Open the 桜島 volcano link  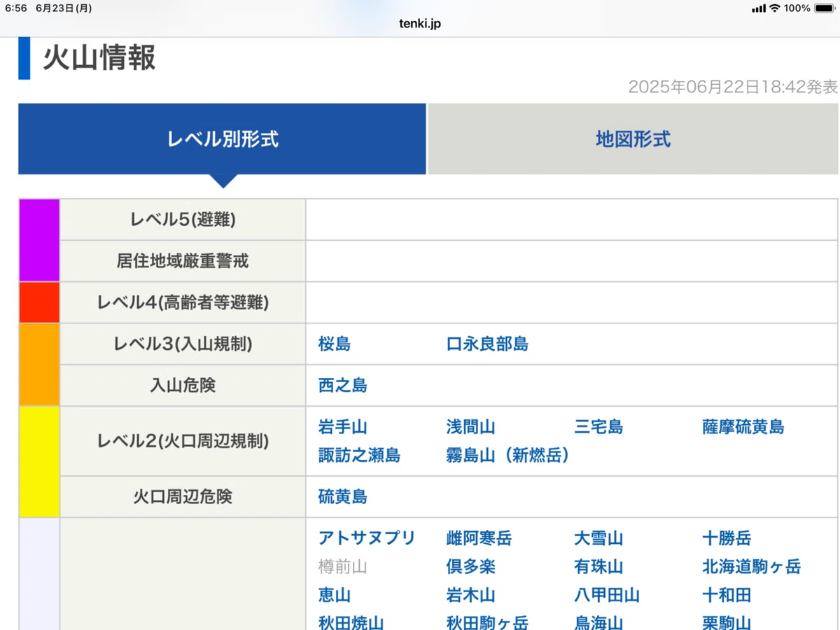(335, 344)
